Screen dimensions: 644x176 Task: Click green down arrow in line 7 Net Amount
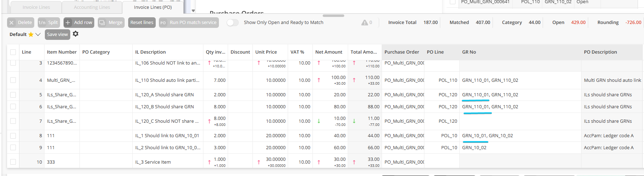319,121
